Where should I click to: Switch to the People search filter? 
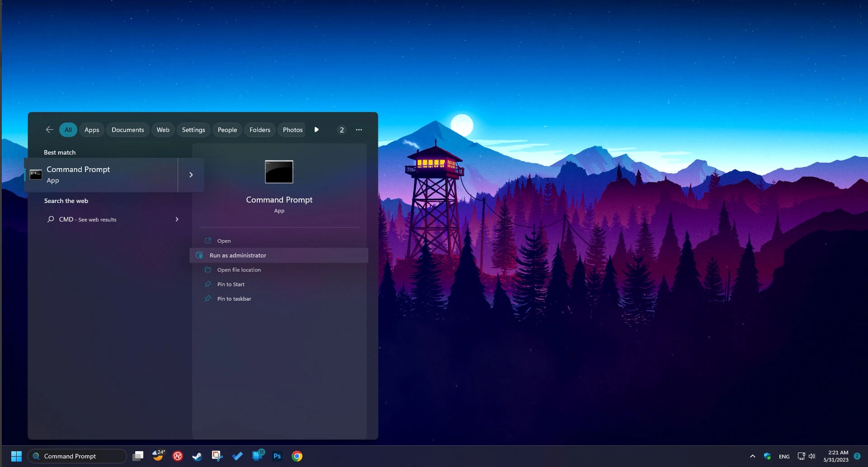(x=227, y=130)
